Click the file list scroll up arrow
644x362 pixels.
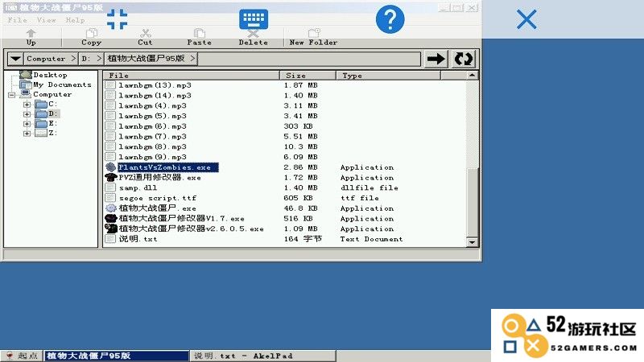point(473,76)
